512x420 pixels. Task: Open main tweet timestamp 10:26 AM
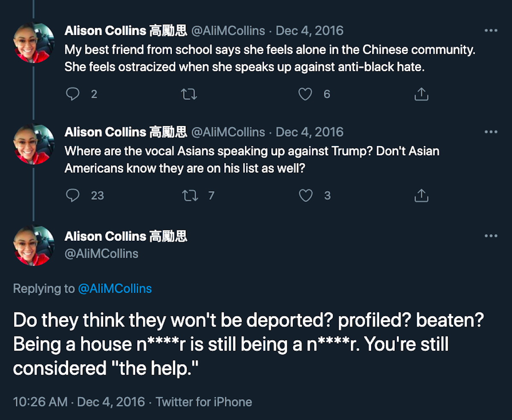click(x=40, y=402)
